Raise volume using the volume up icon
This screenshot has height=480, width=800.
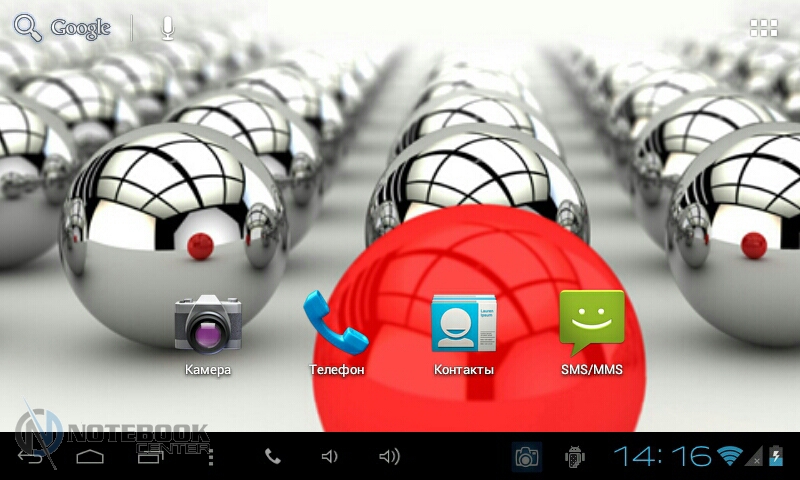(389, 457)
